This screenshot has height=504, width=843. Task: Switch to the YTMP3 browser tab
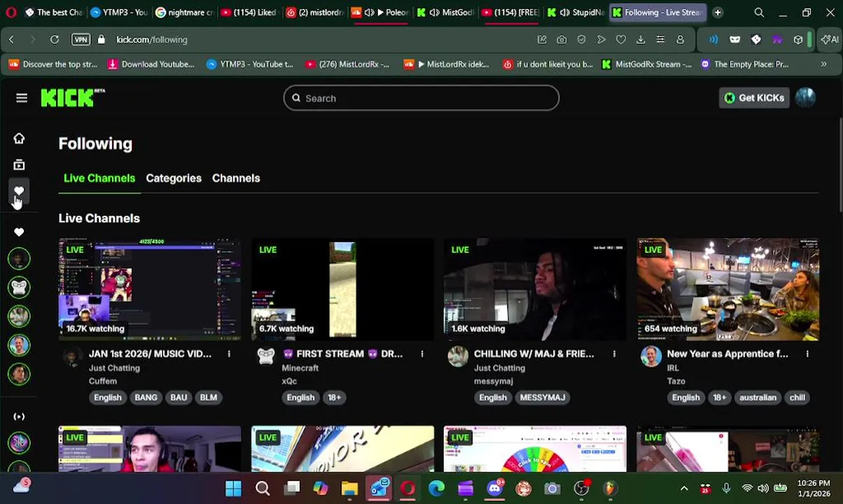[x=119, y=13]
